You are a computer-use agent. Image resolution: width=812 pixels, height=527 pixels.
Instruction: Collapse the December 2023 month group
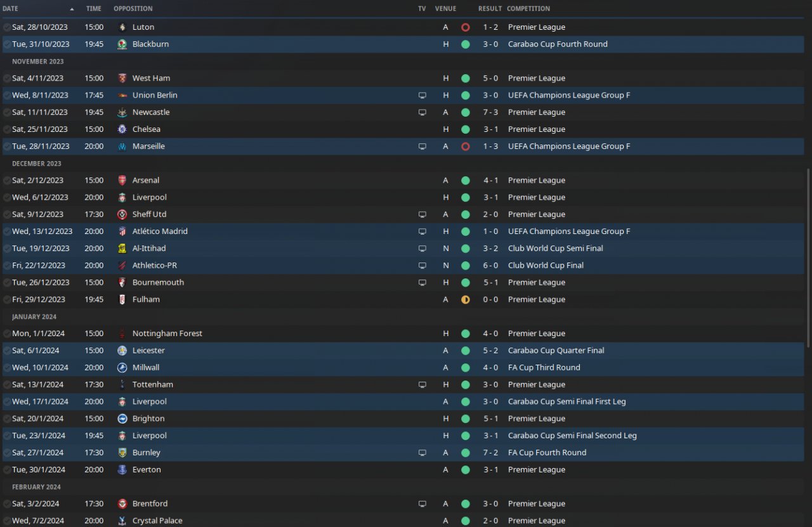[x=37, y=164]
